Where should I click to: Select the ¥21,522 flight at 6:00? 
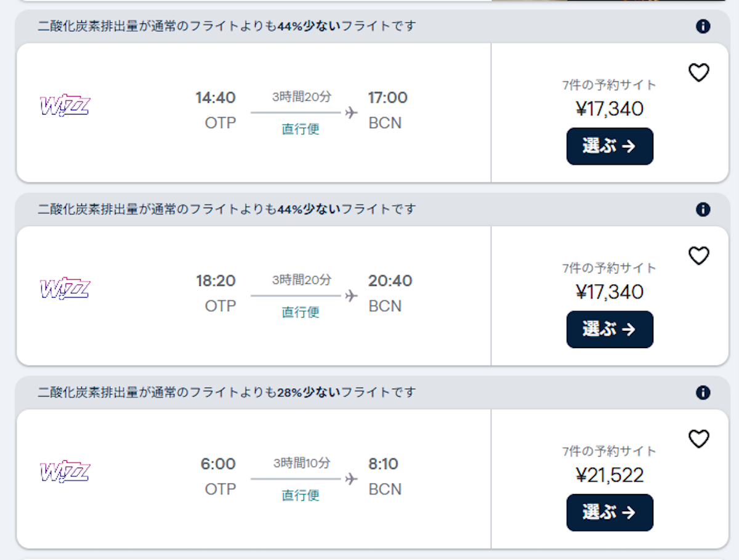[610, 512]
